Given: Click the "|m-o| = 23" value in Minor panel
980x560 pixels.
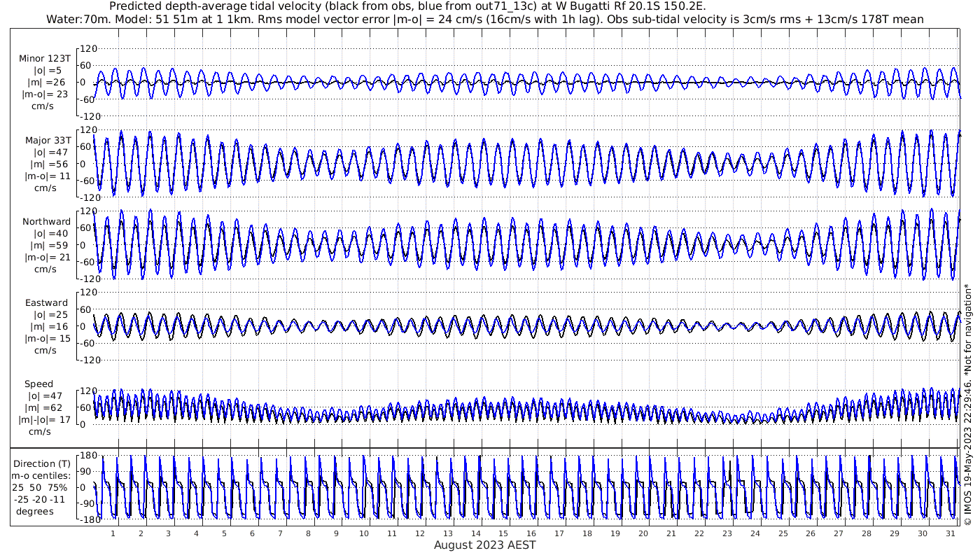Looking at the screenshot, I should click(45, 94).
